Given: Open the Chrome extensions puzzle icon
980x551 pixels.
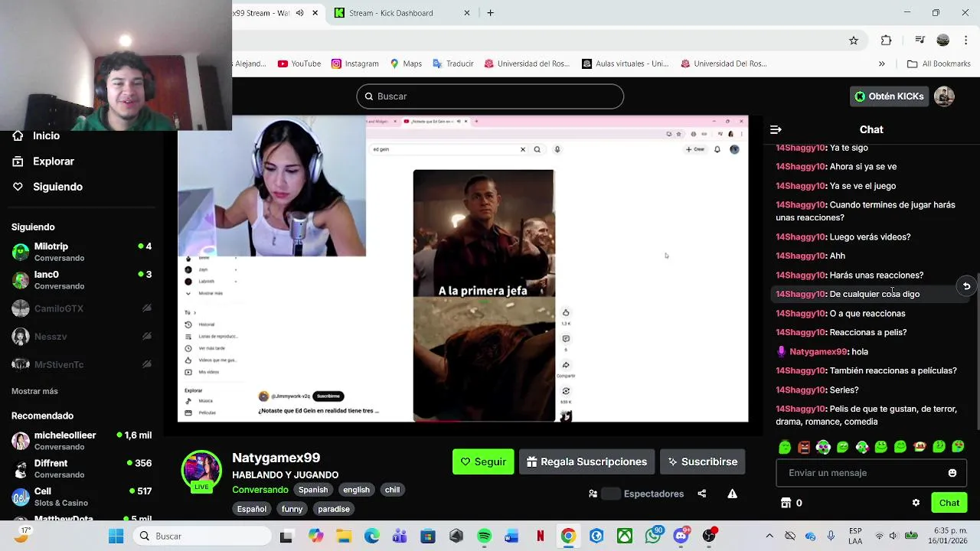Looking at the screenshot, I should point(886,41).
